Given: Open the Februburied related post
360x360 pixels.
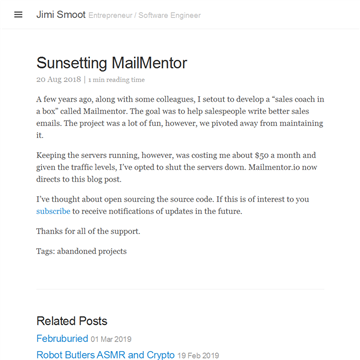Looking at the screenshot, I should pos(62,339).
